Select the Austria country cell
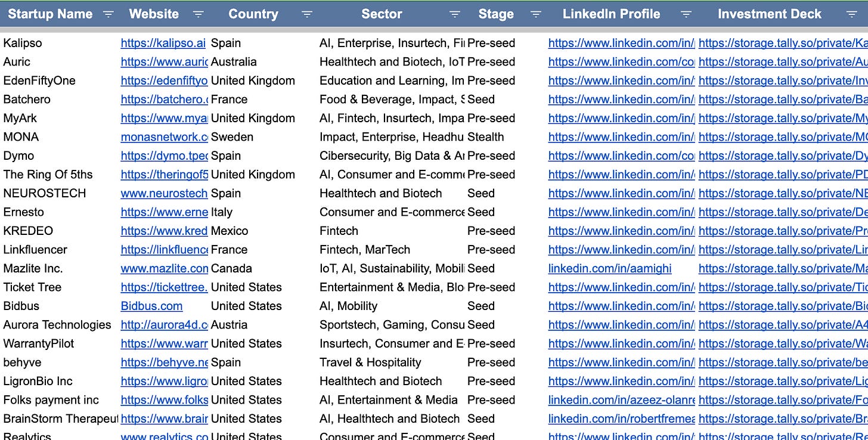This screenshot has height=440, width=868. coord(229,325)
